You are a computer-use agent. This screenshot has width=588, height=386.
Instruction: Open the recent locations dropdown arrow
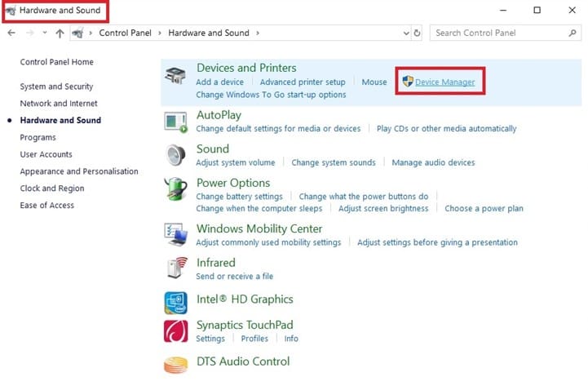(46, 33)
